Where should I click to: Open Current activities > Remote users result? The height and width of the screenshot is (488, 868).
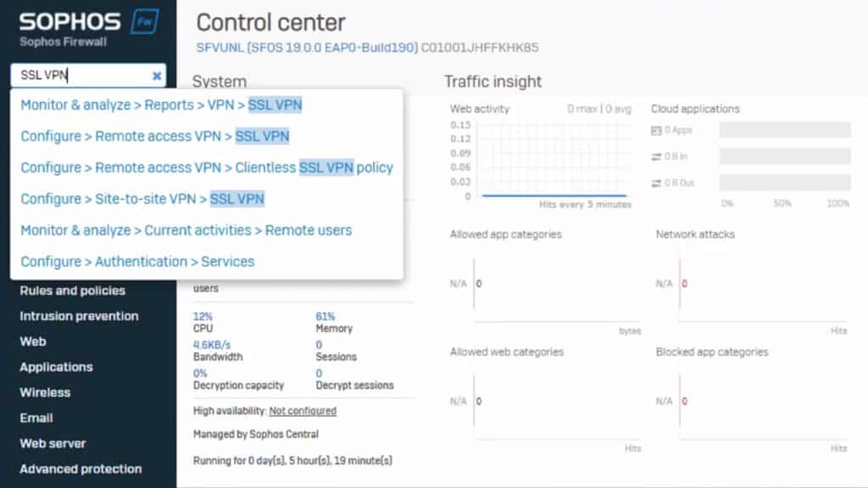click(186, 230)
